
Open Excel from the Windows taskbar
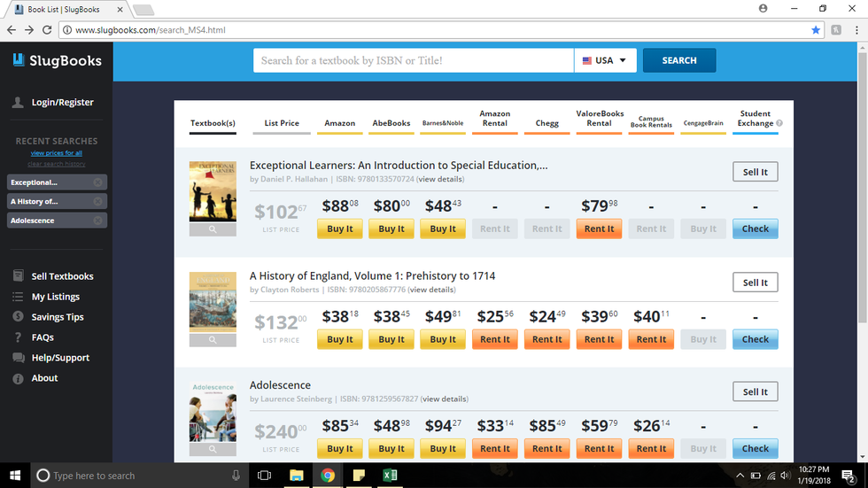point(390,476)
